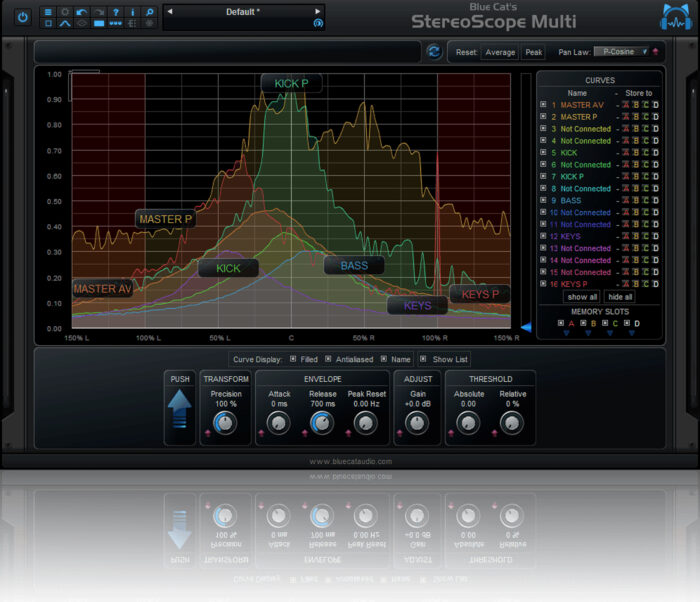
Task: Click the Default preset name
Action: [243, 12]
